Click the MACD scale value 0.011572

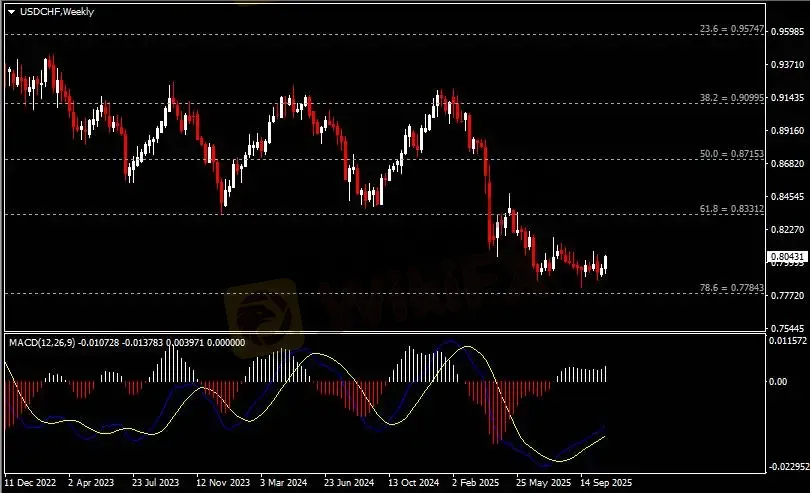click(788, 341)
